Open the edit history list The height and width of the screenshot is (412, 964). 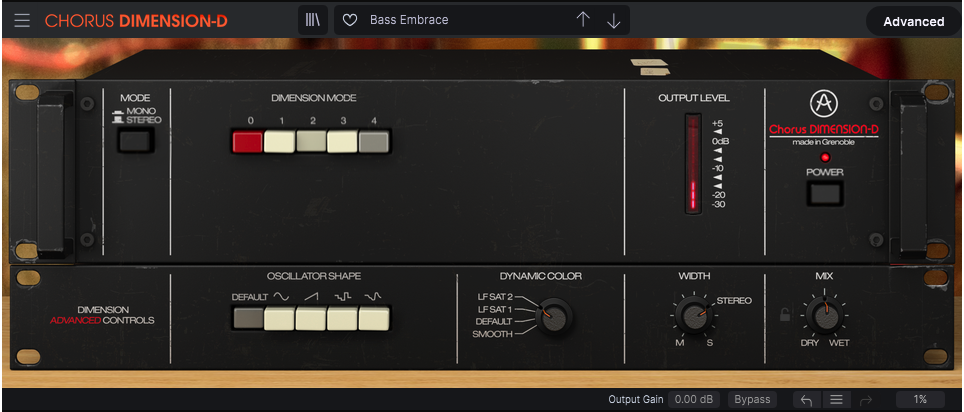coord(836,400)
